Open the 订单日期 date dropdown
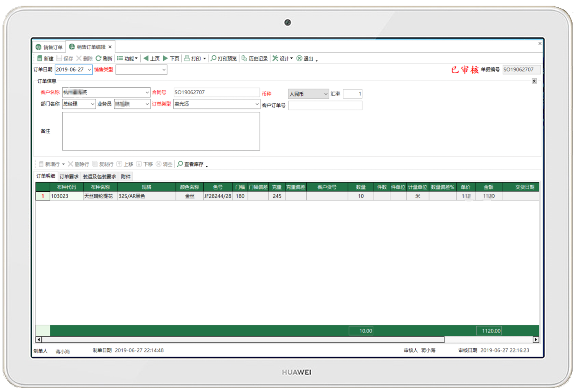The width and height of the screenshot is (576, 392). tap(89, 69)
